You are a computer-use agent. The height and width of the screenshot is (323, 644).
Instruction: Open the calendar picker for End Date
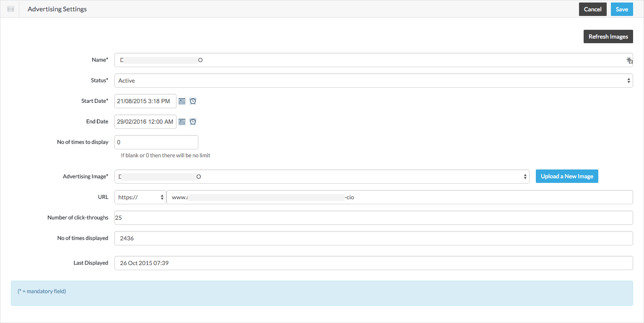click(x=182, y=121)
